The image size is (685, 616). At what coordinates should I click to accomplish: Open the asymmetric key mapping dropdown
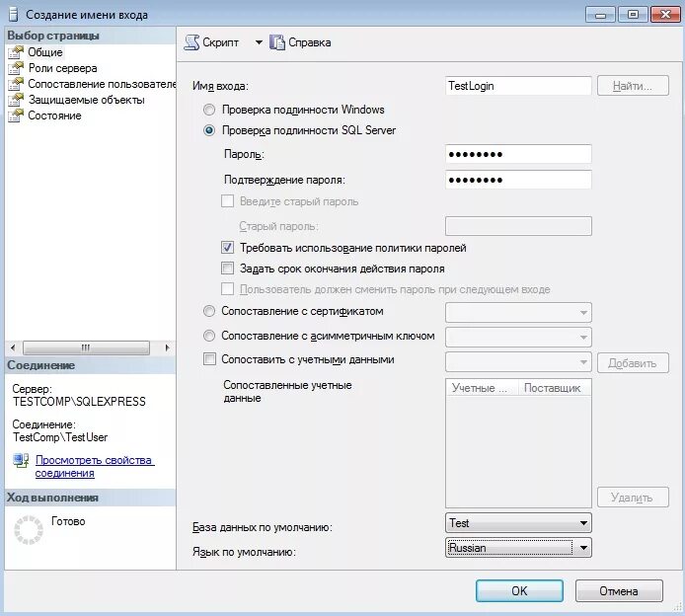click(x=518, y=337)
